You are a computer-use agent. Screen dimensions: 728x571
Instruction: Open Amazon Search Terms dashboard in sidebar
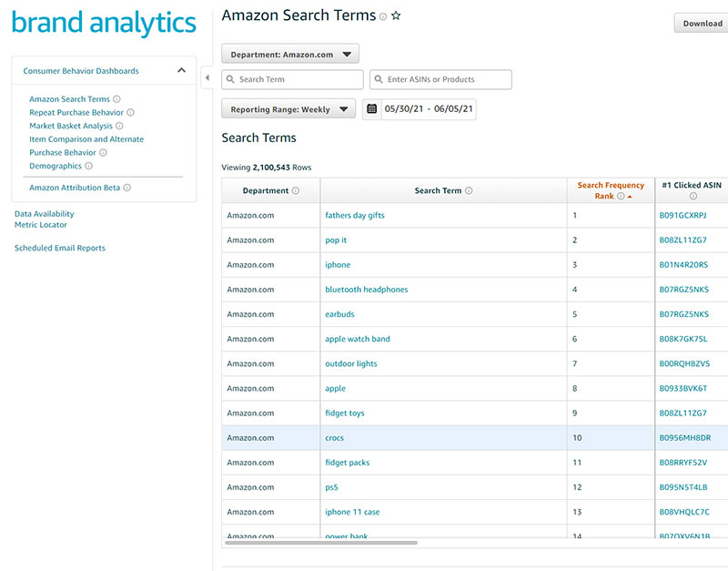point(70,99)
